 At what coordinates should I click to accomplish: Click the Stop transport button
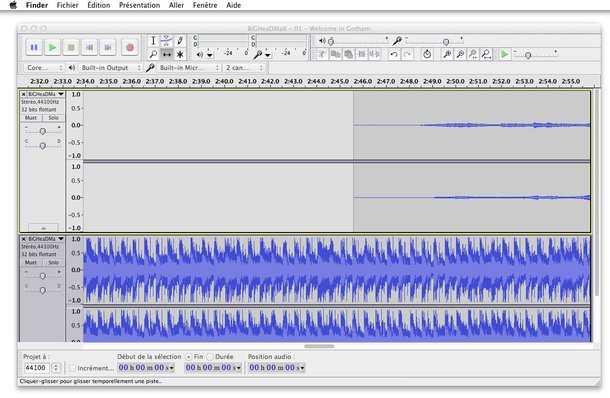point(71,47)
